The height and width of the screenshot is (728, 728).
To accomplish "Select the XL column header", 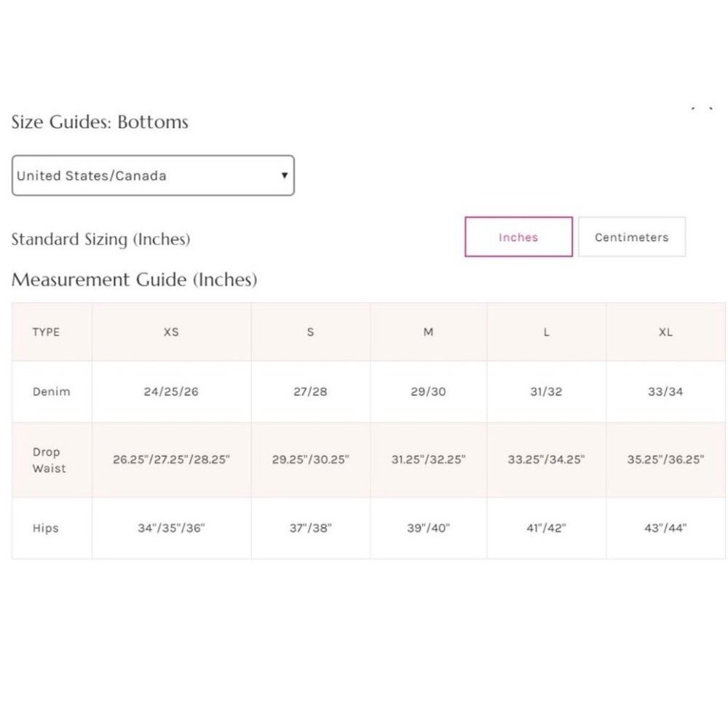I will click(x=665, y=332).
